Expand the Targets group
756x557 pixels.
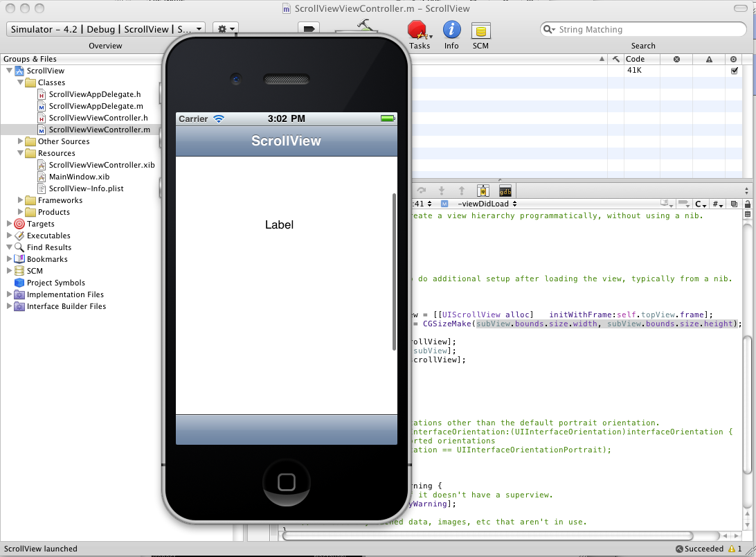coord(9,224)
